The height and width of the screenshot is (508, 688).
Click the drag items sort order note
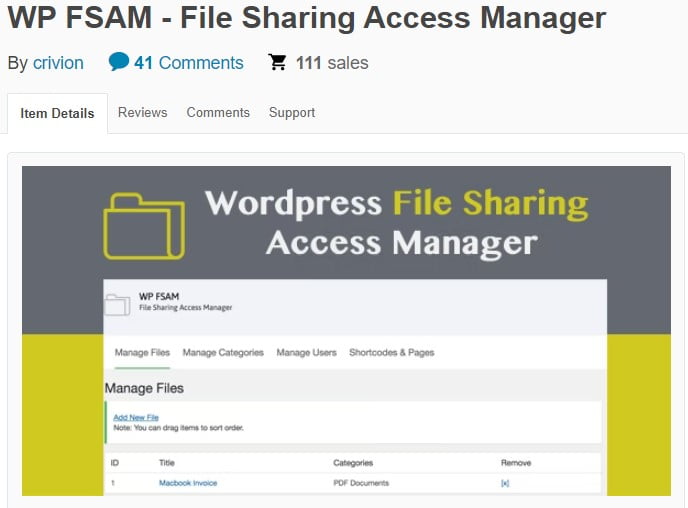point(179,428)
